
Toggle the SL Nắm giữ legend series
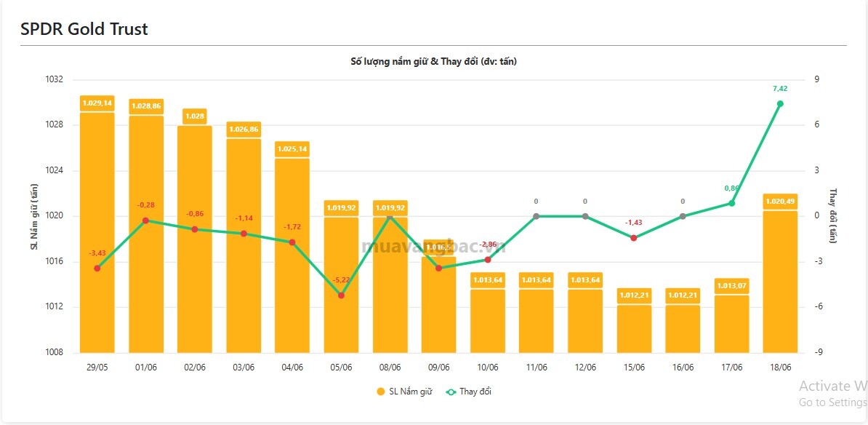404,392
